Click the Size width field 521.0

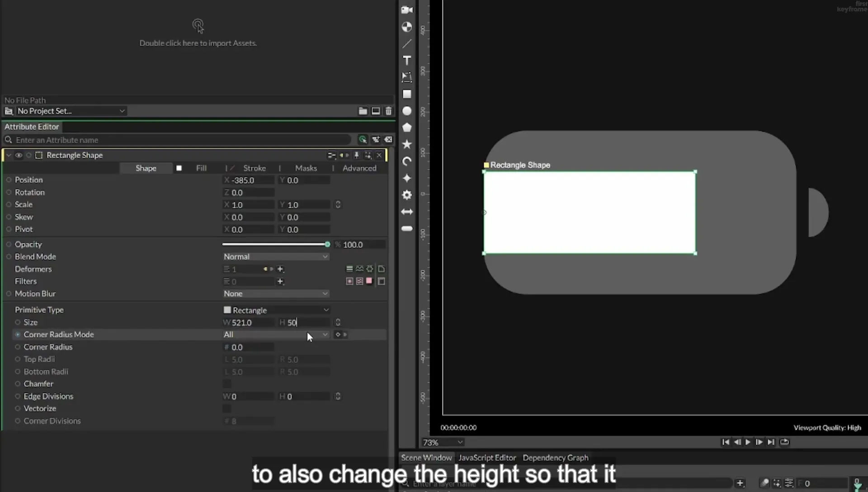[249, 322]
